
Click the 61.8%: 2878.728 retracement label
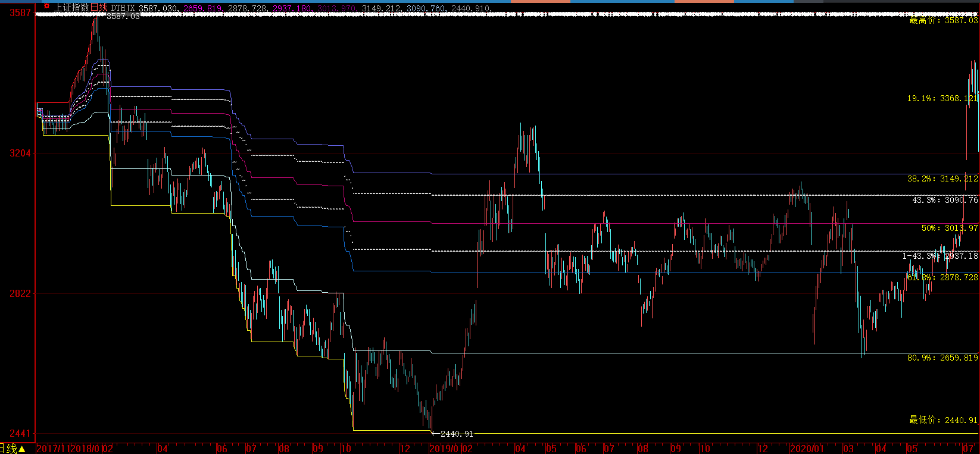942,277
